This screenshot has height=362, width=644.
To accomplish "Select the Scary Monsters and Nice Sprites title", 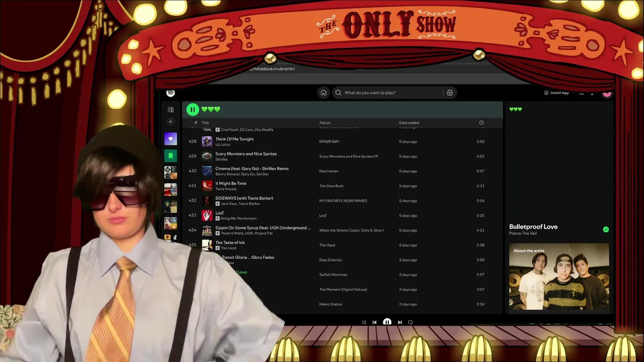I will [x=246, y=154].
